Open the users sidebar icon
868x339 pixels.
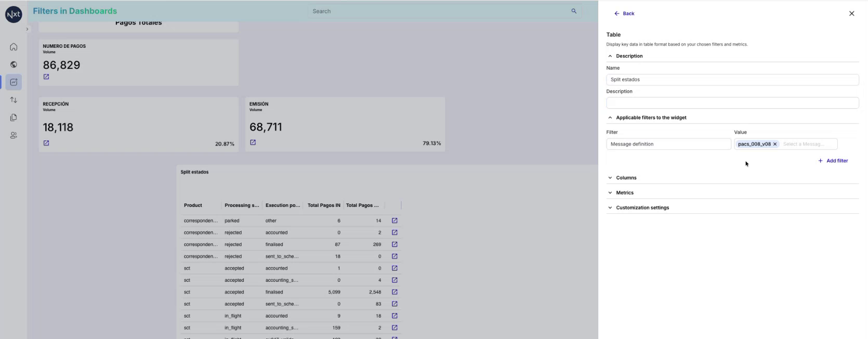point(14,135)
